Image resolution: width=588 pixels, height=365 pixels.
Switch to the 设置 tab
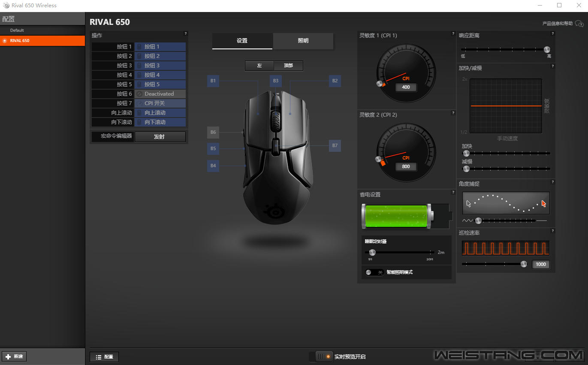tap(242, 41)
